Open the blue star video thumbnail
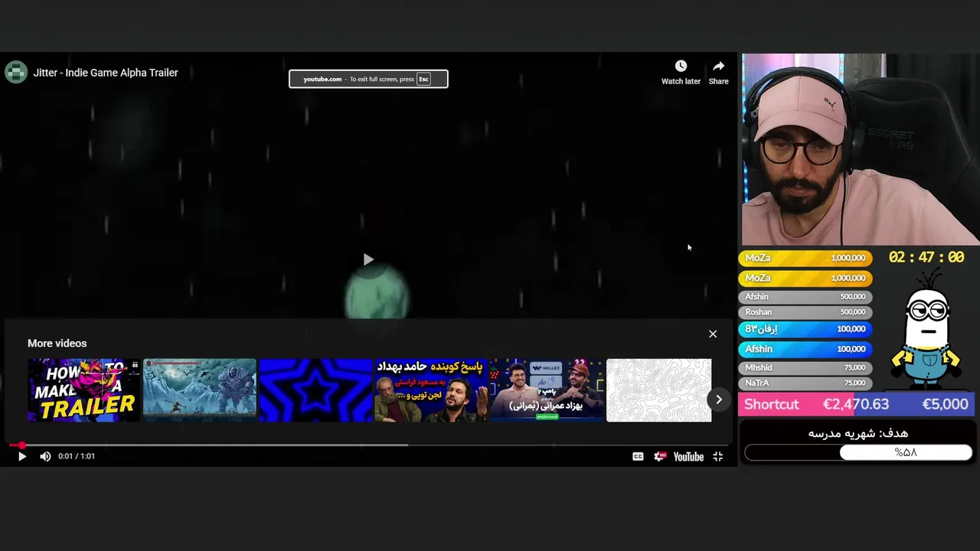This screenshot has width=980, height=551. pos(315,390)
